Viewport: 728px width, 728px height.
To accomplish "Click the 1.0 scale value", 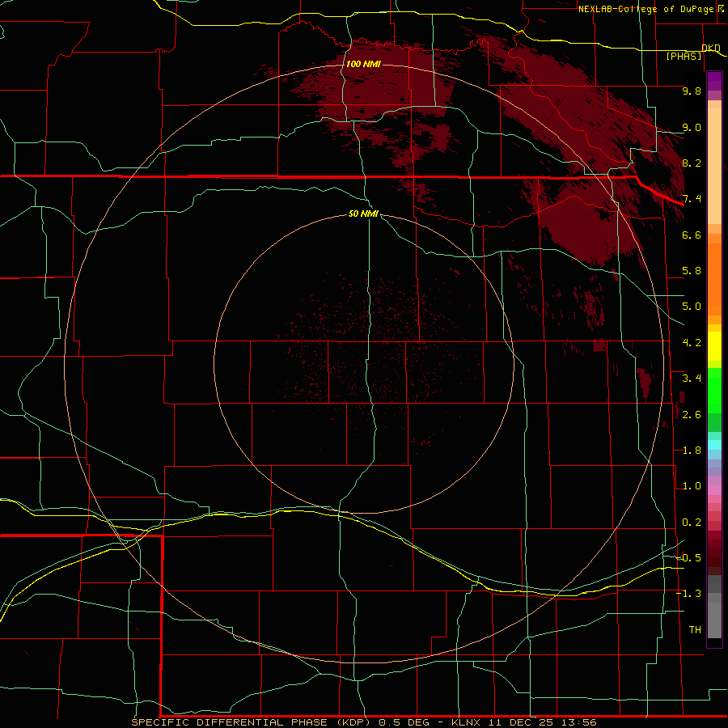I will tap(692, 486).
